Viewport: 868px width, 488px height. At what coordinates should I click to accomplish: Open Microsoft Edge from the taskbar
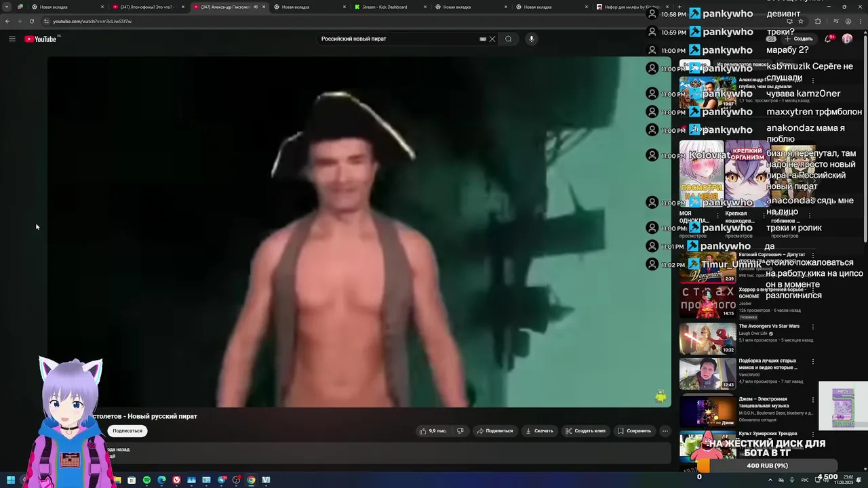[x=161, y=480]
